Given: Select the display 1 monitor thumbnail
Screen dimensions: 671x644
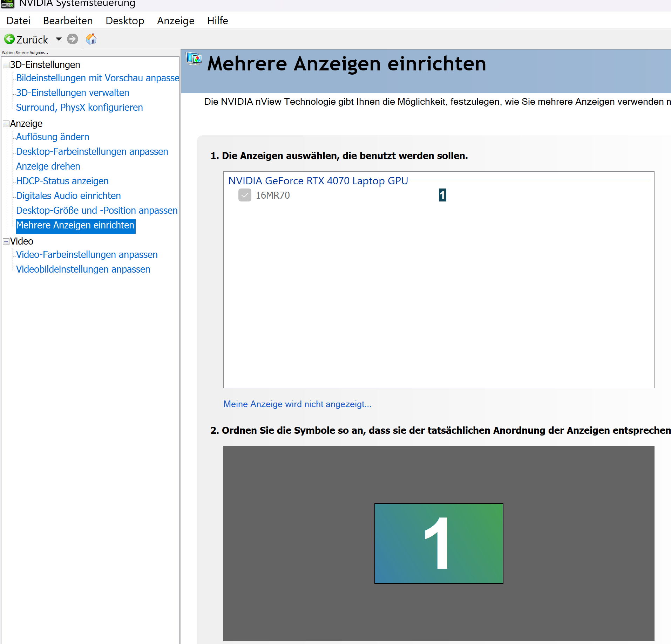Looking at the screenshot, I should (x=439, y=543).
